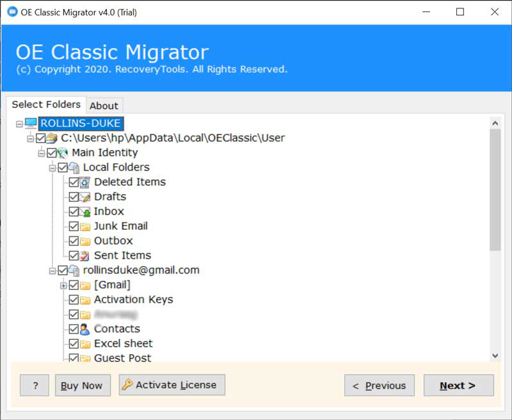Collapse the C:\Users\hp\AppData path node
This screenshot has height=420, width=512.
(x=30, y=139)
